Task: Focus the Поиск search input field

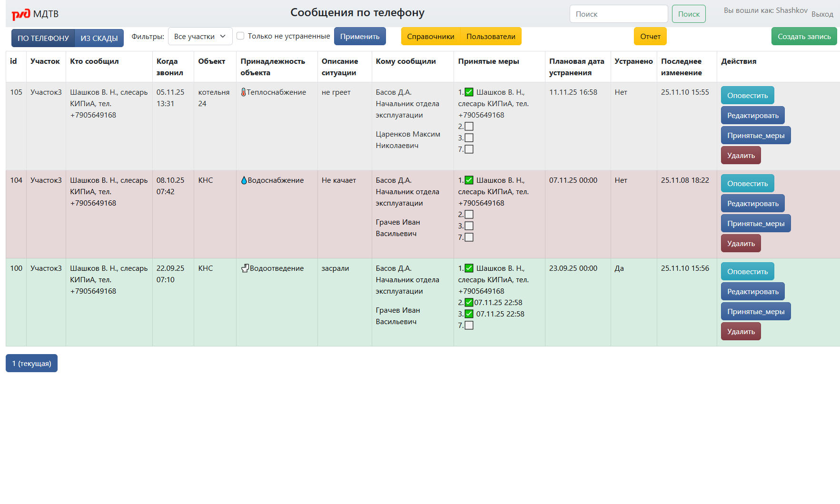Action: tap(618, 14)
